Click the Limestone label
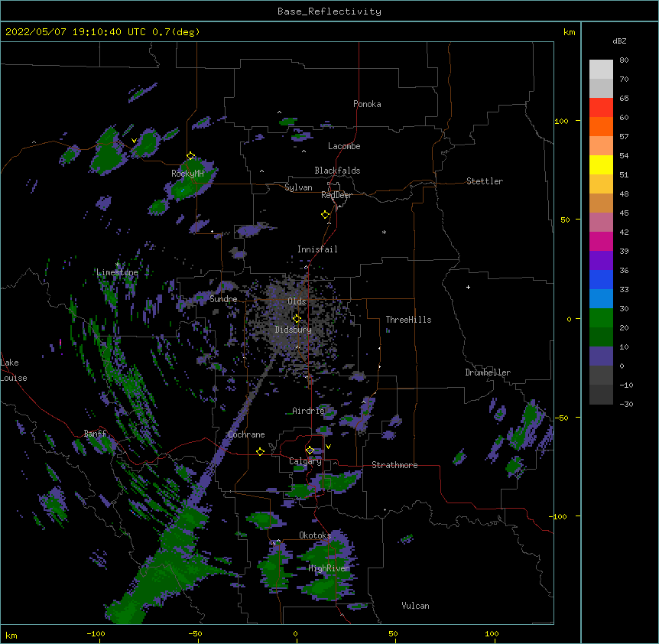 117,272
